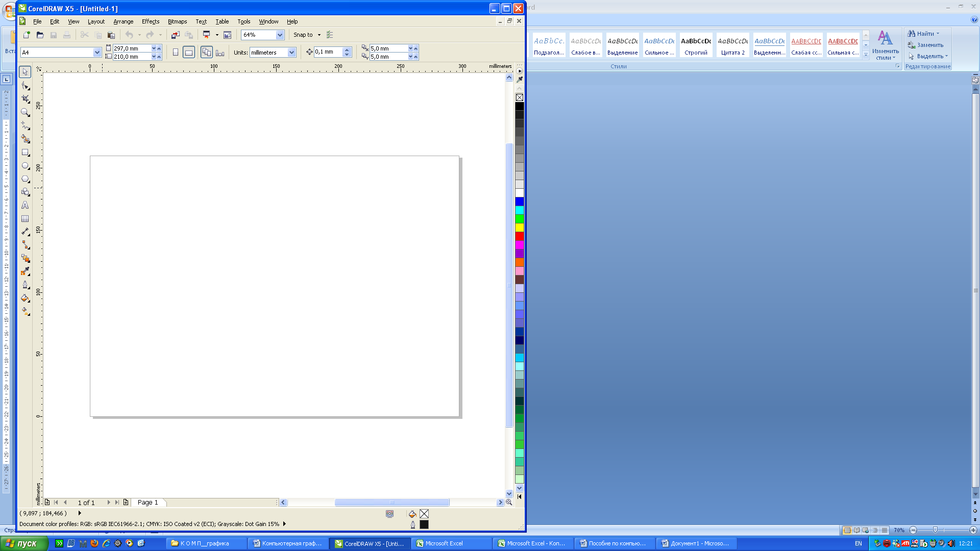This screenshot has width=980, height=551.
Task: Pick the red color swatch
Action: pos(519,236)
